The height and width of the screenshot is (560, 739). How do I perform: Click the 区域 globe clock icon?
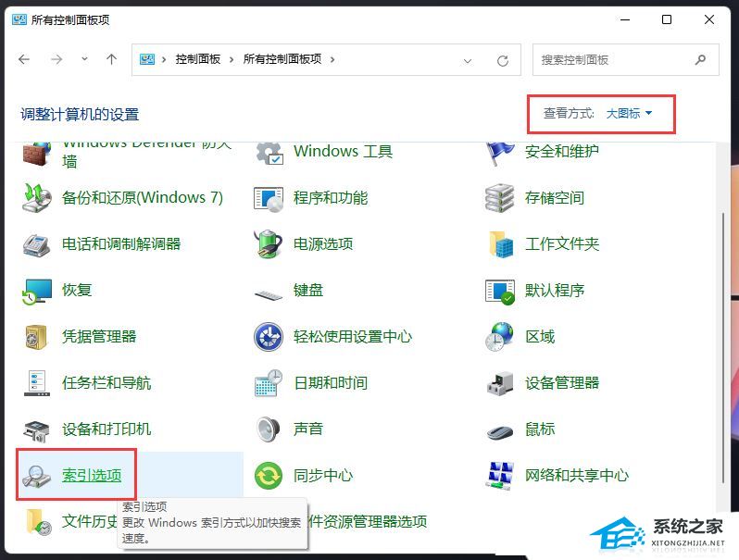(x=499, y=337)
